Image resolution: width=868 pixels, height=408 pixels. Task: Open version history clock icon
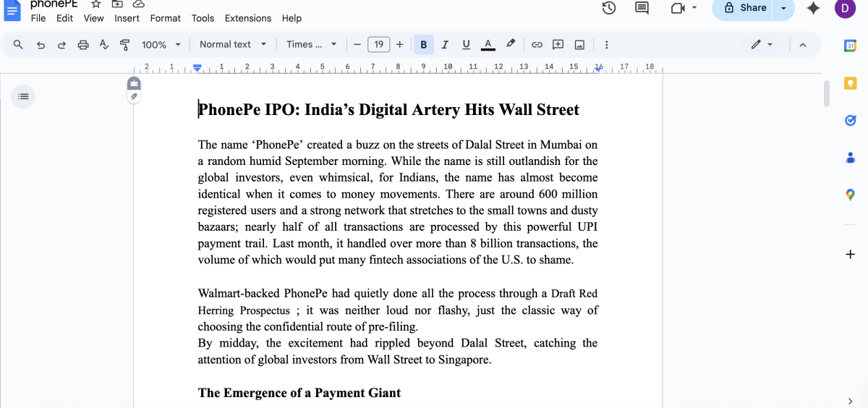pos(609,8)
